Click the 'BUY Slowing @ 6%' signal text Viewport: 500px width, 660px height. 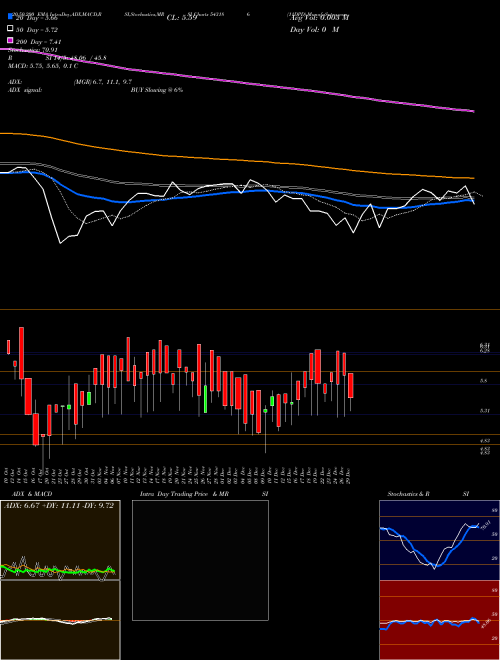(x=157, y=90)
